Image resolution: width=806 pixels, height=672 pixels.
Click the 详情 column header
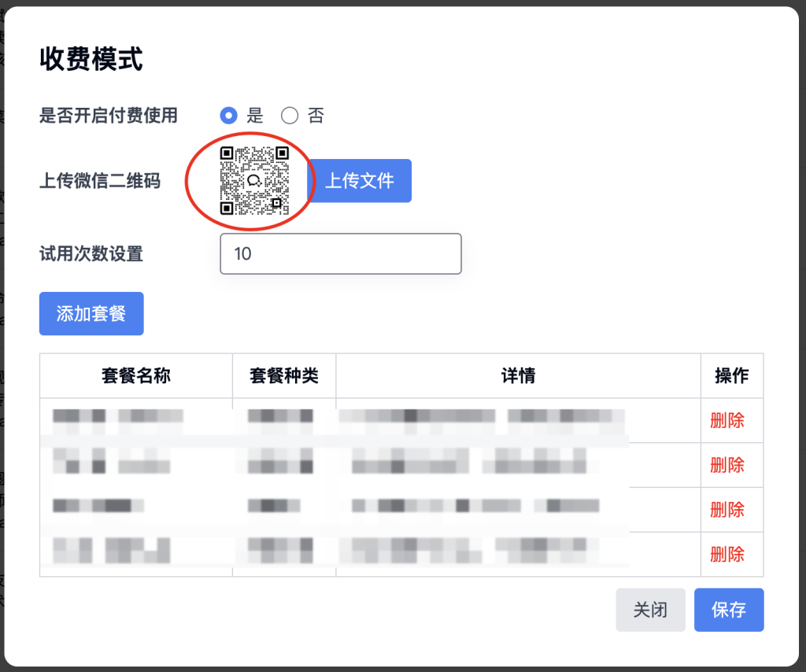(x=518, y=375)
